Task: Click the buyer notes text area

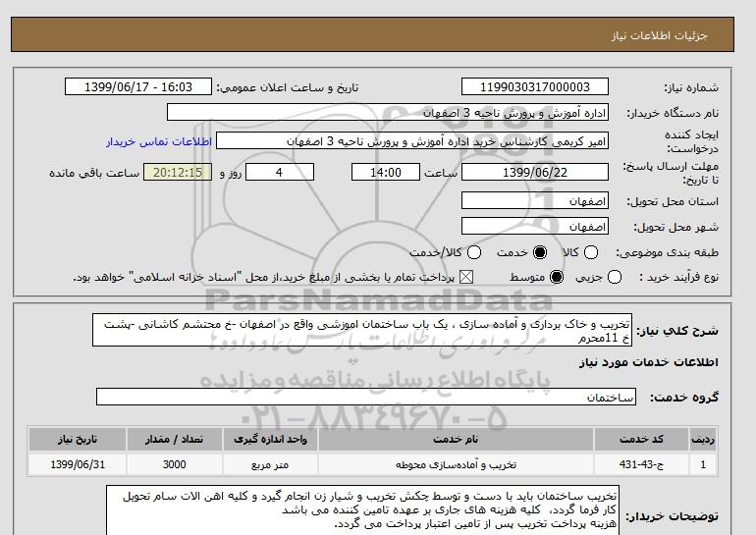Action: click(x=362, y=510)
